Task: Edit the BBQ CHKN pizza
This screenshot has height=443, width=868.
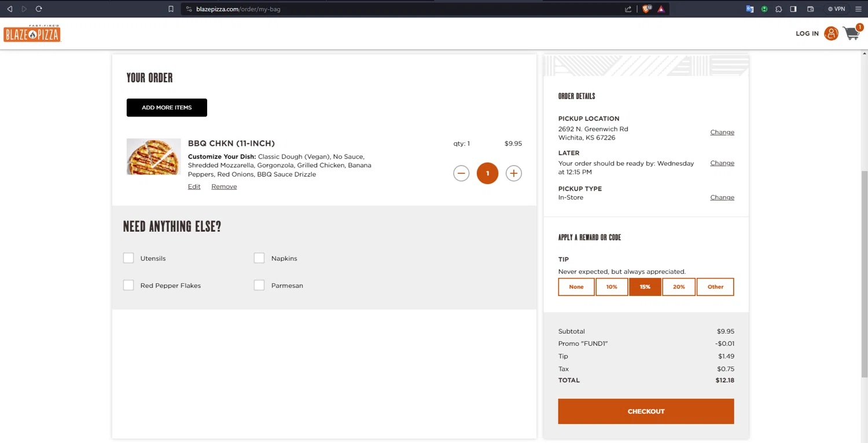Action: pyautogui.click(x=194, y=186)
